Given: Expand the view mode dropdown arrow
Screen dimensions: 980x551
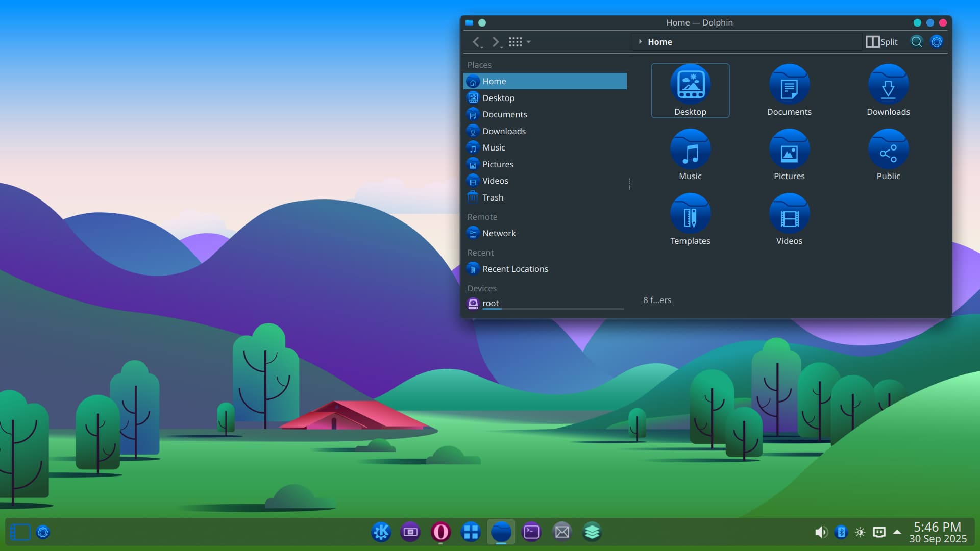Looking at the screenshot, I should click(529, 42).
